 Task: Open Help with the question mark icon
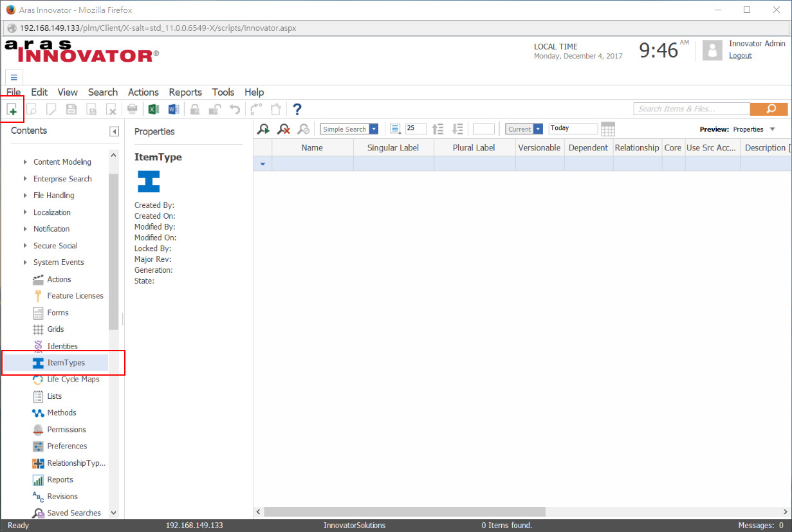click(297, 109)
